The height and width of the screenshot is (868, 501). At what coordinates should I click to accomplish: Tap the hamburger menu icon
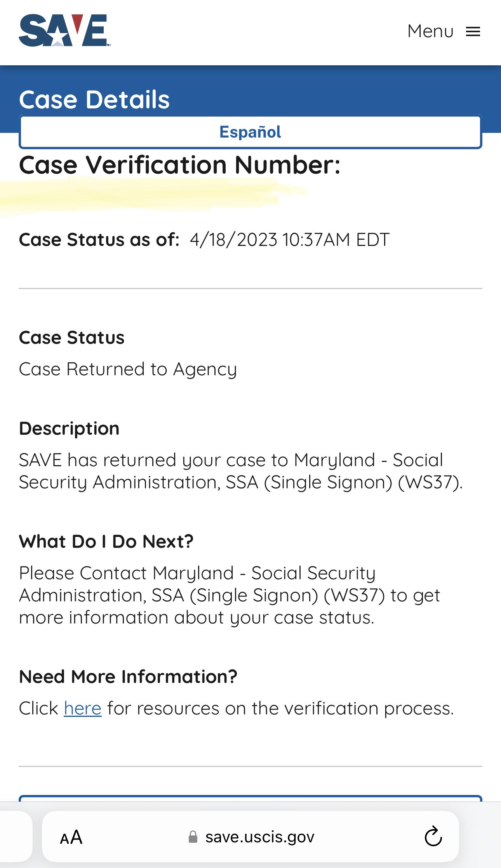[473, 31]
